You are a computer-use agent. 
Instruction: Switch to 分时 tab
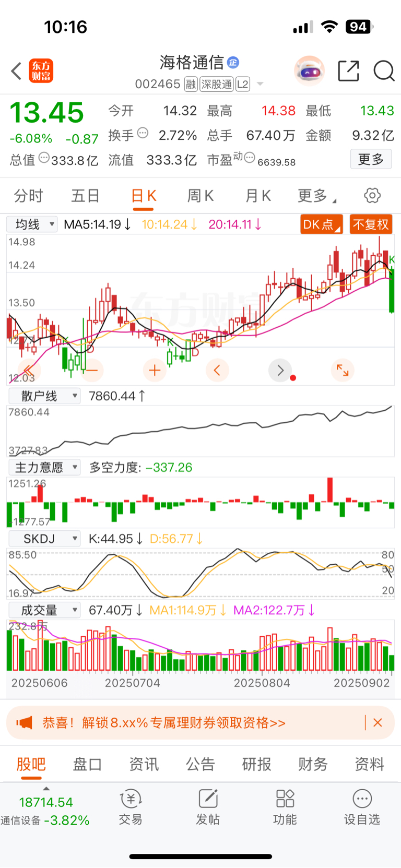coord(28,196)
